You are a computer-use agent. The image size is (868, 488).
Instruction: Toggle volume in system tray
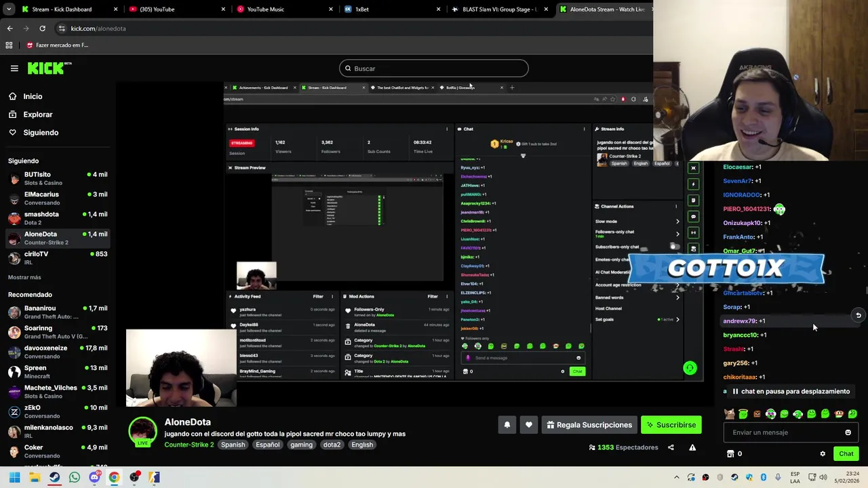(823, 477)
